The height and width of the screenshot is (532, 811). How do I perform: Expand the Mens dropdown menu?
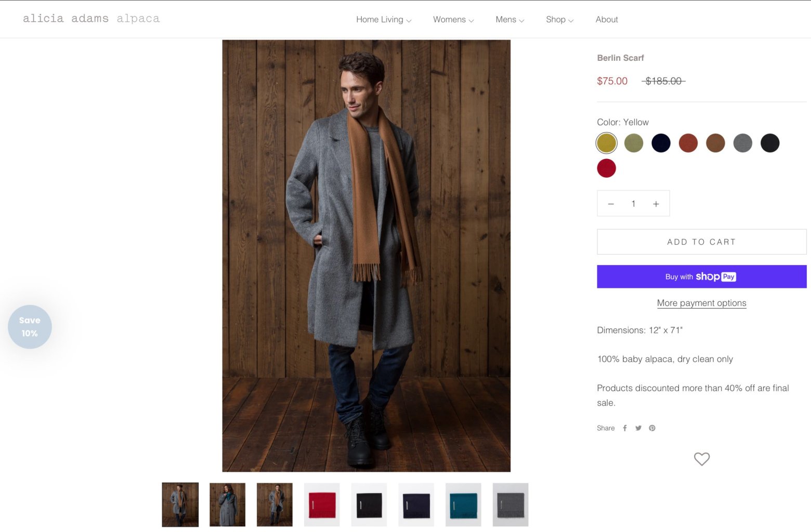(x=509, y=20)
